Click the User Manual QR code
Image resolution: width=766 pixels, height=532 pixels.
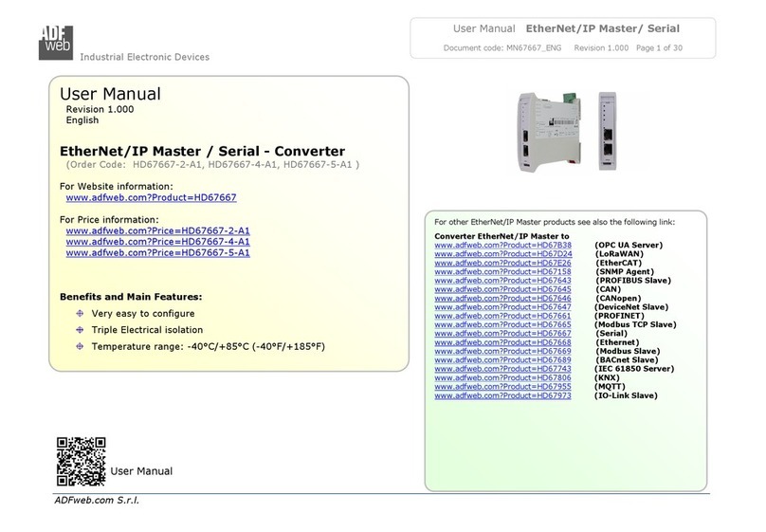[x=82, y=461]
